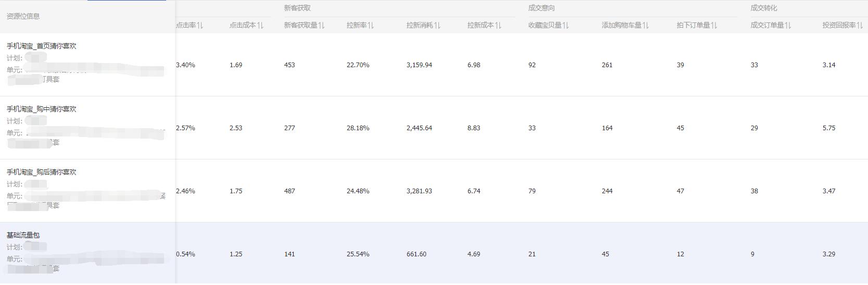868x285 pixels.
Task: Select click-cost value 2.53
Action: pos(236,128)
